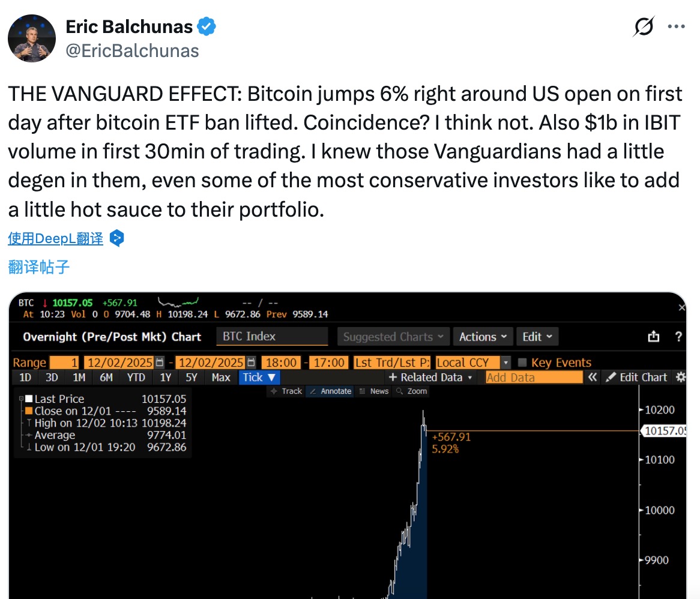
Task: Click the DeepL translate link
Action: tap(56, 239)
